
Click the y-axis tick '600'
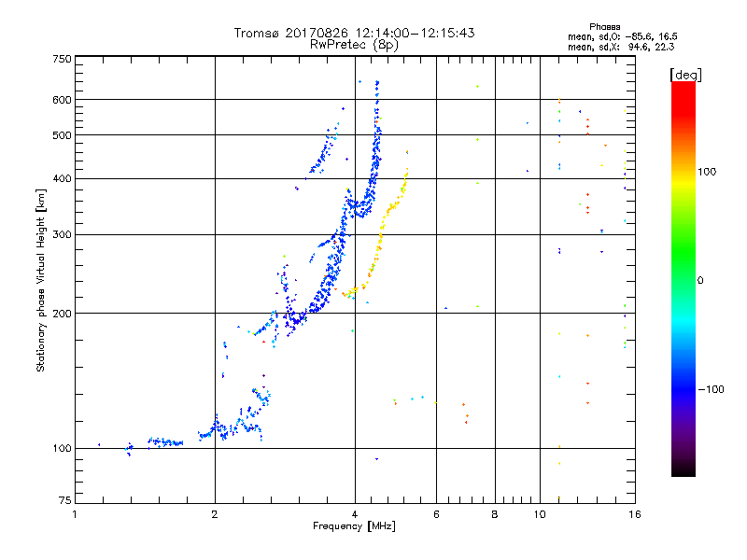coord(62,100)
